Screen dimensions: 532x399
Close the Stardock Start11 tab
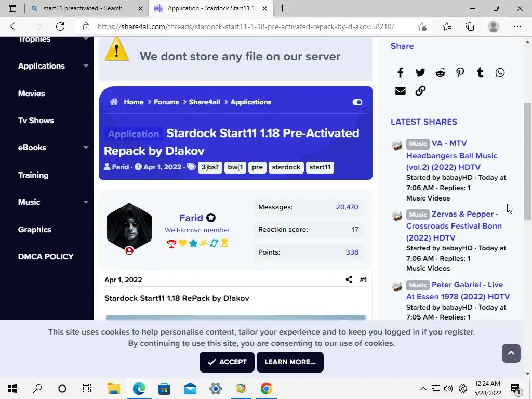pyautogui.click(x=264, y=8)
